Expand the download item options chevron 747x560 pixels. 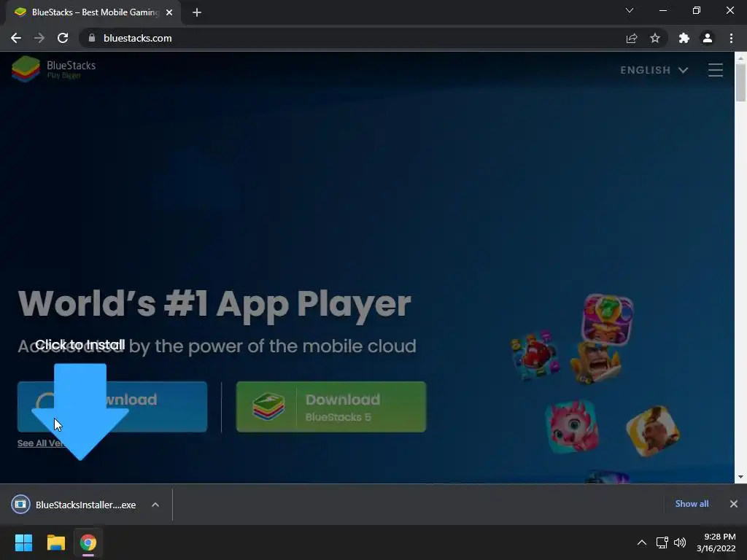point(155,505)
